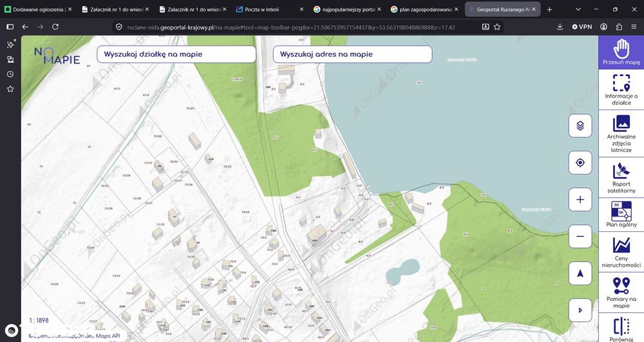644x342 pixels.
Task: Reset map orientation with north arrow
Action: [x=580, y=274]
